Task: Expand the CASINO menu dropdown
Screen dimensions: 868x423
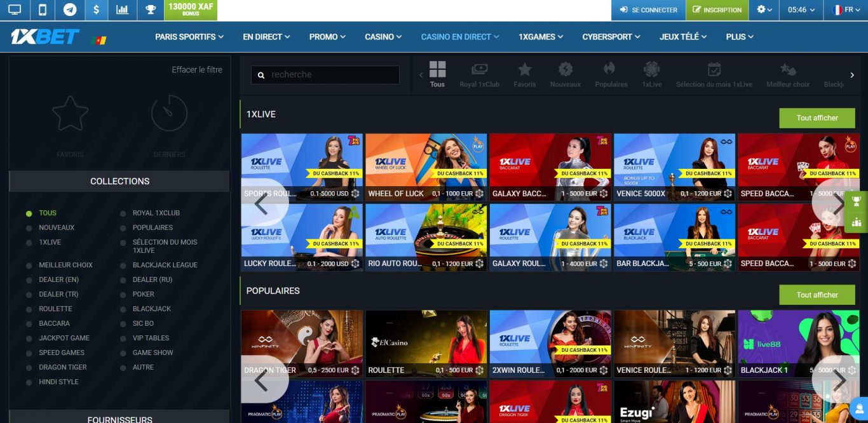Action: click(383, 37)
